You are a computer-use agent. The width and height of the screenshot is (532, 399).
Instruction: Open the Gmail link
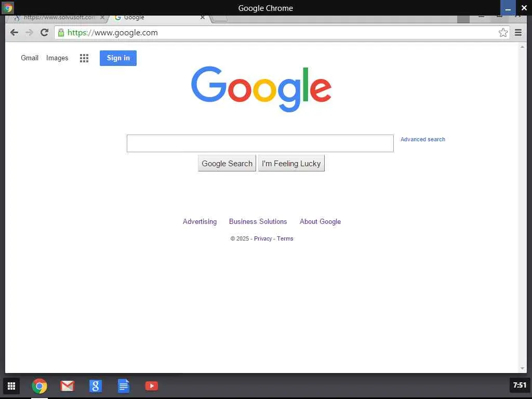coord(30,58)
